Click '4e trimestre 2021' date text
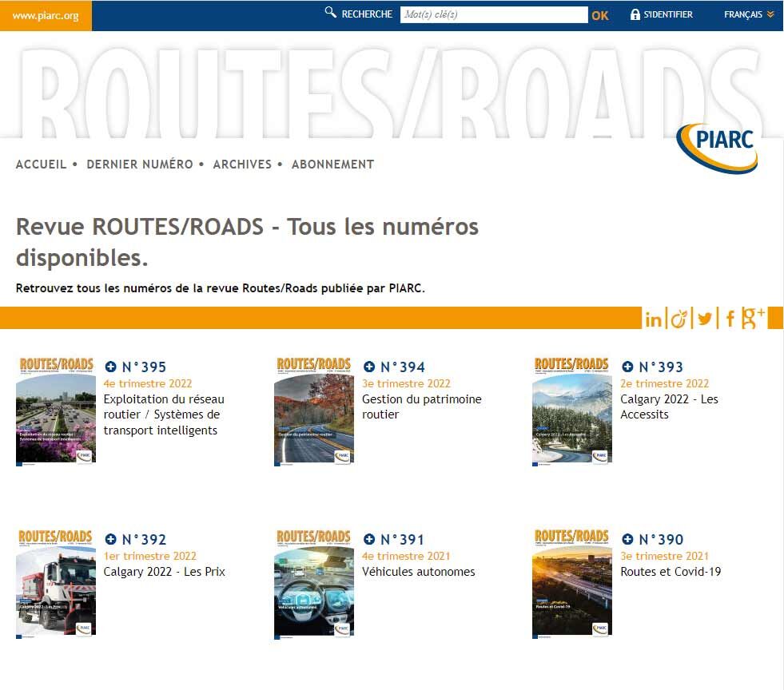Screen dimensions: 784x690 click(x=406, y=556)
